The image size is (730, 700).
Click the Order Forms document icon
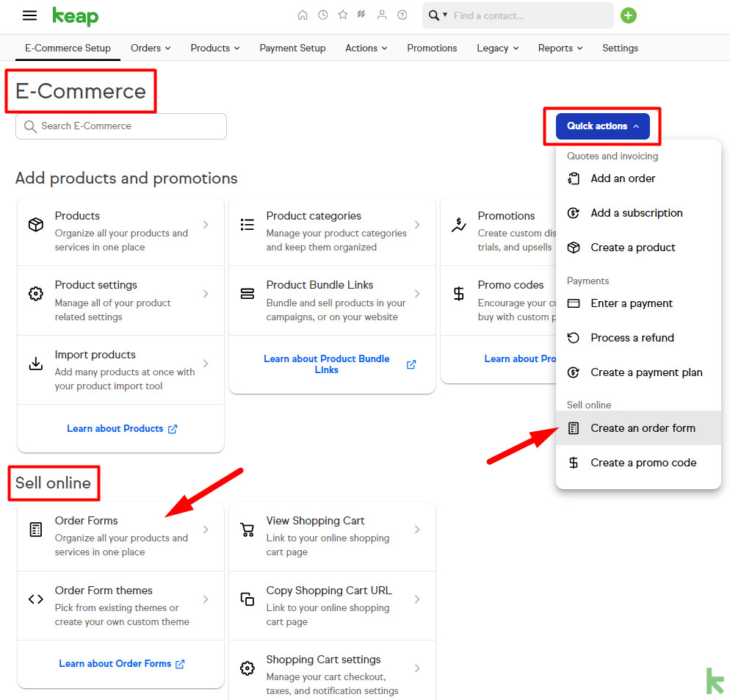point(36,530)
